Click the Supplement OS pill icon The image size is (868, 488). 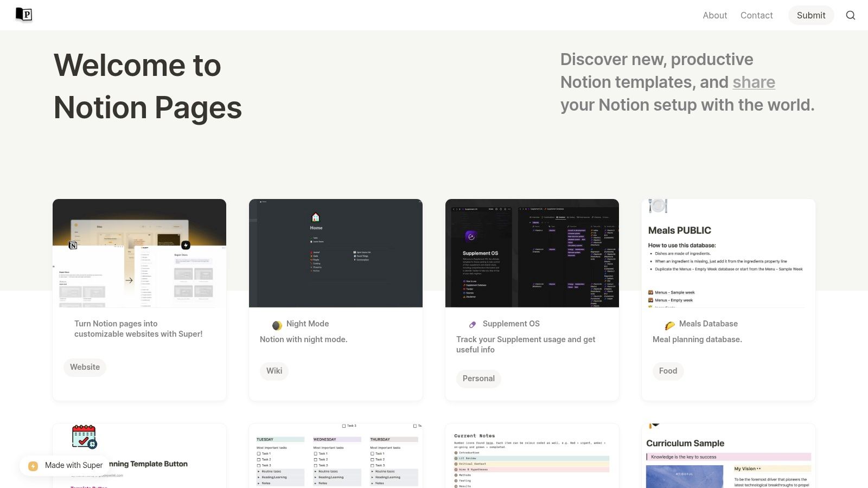point(473,324)
